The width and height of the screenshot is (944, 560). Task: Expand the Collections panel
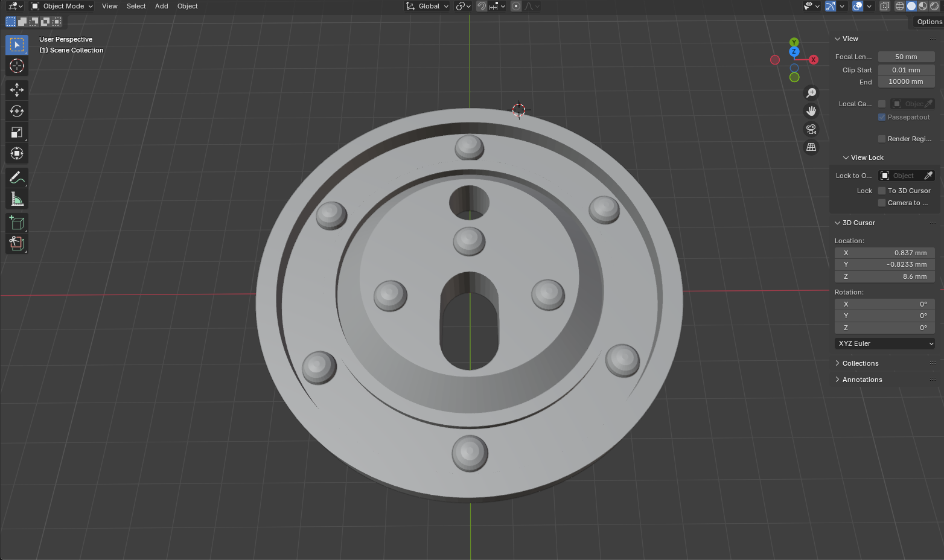pos(860,363)
